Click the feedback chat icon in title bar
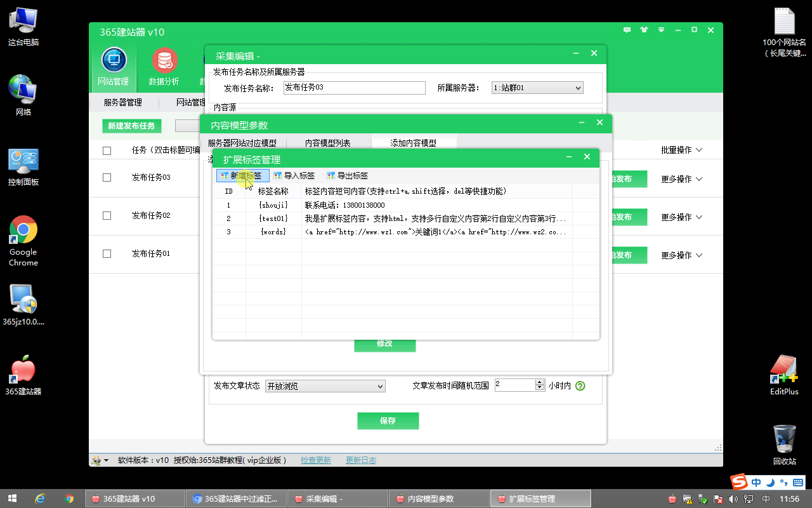The width and height of the screenshot is (812, 508). (x=627, y=30)
